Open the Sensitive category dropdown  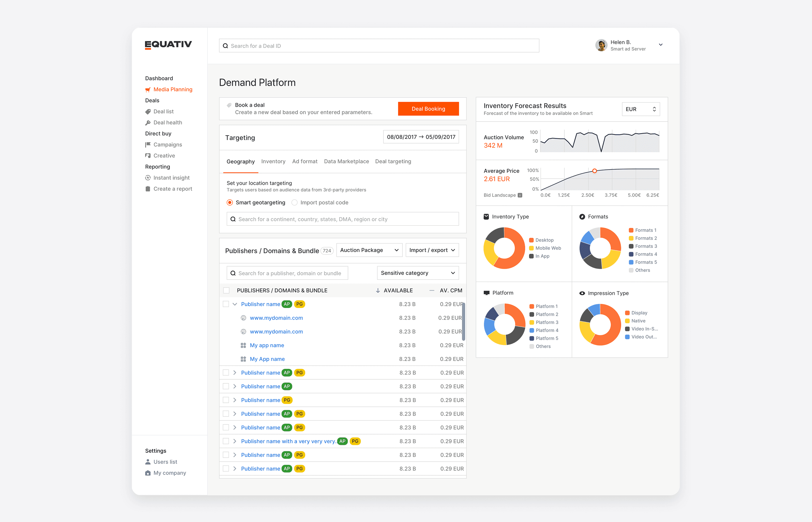coord(418,273)
